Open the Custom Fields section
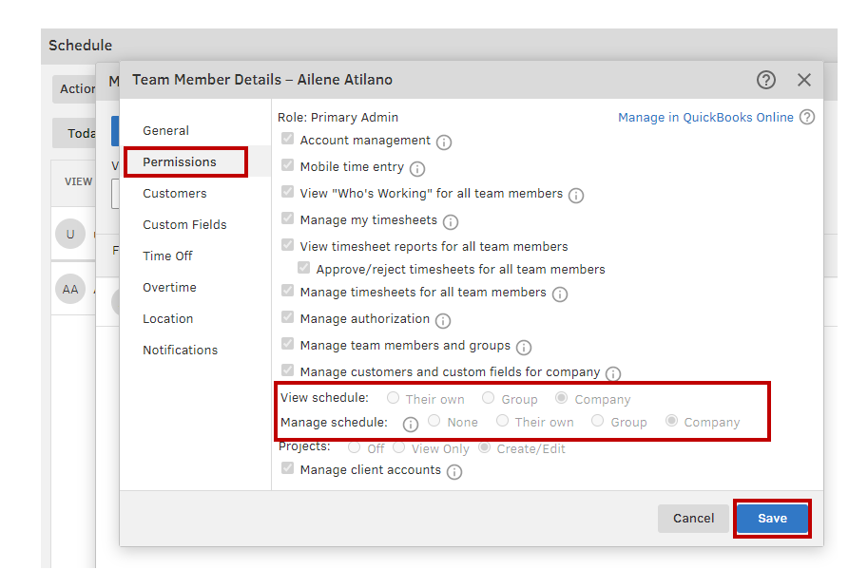Screen dimensions: 868x588 coord(184,224)
